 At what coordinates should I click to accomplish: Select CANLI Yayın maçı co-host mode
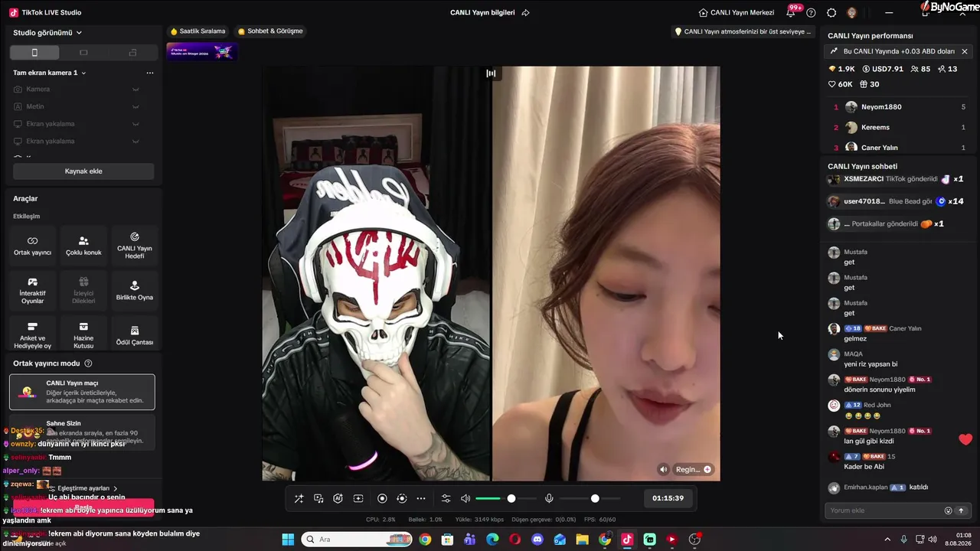pyautogui.click(x=82, y=392)
